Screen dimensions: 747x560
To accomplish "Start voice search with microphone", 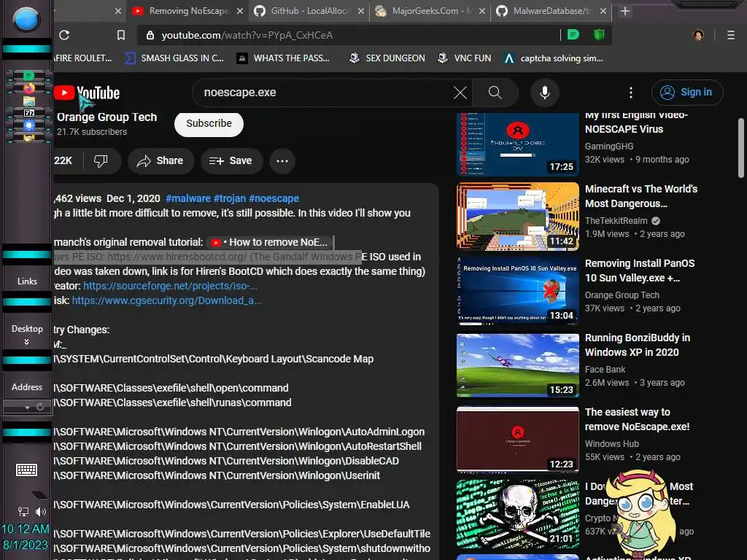I will pyautogui.click(x=544, y=93).
